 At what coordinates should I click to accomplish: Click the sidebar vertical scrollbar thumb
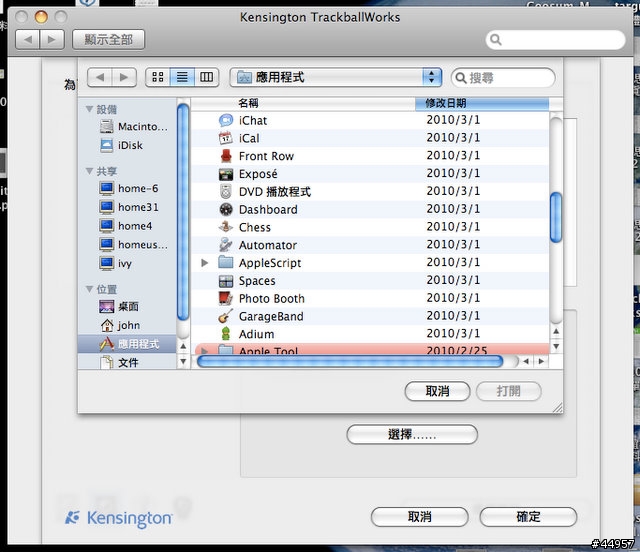click(183, 212)
